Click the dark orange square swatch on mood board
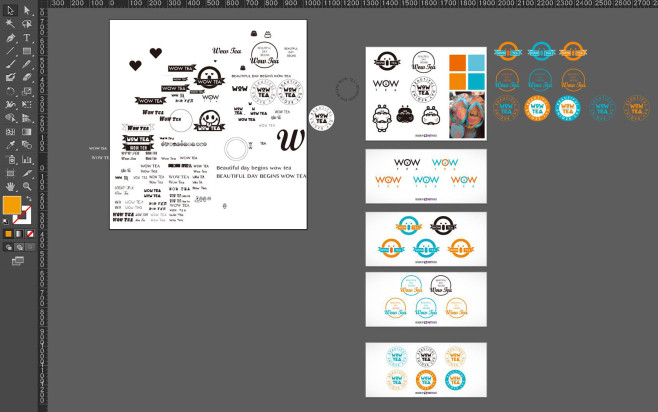 pyautogui.click(x=457, y=63)
